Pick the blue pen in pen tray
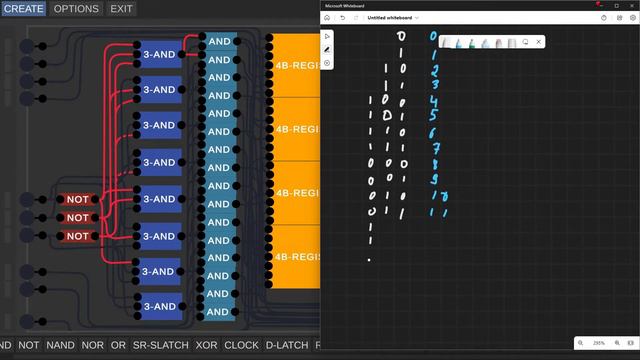This screenshot has height=360, width=640. (x=459, y=42)
